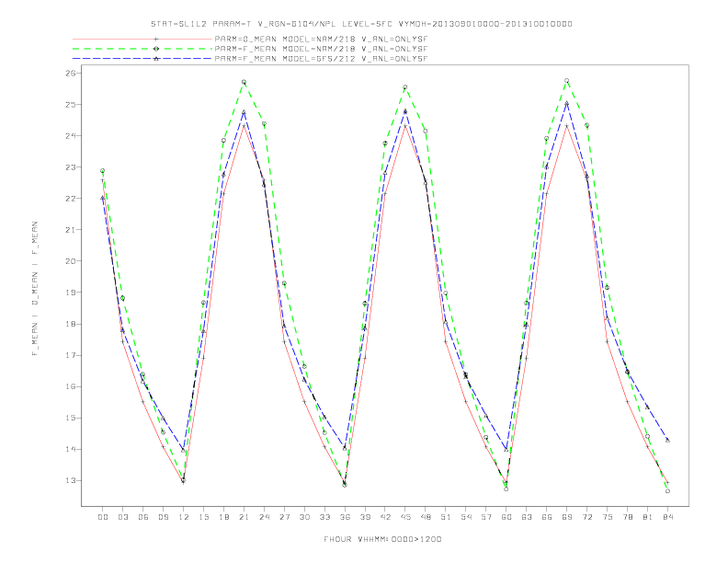Click green NAM circle marker at hour 21 peak

(x=244, y=82)
